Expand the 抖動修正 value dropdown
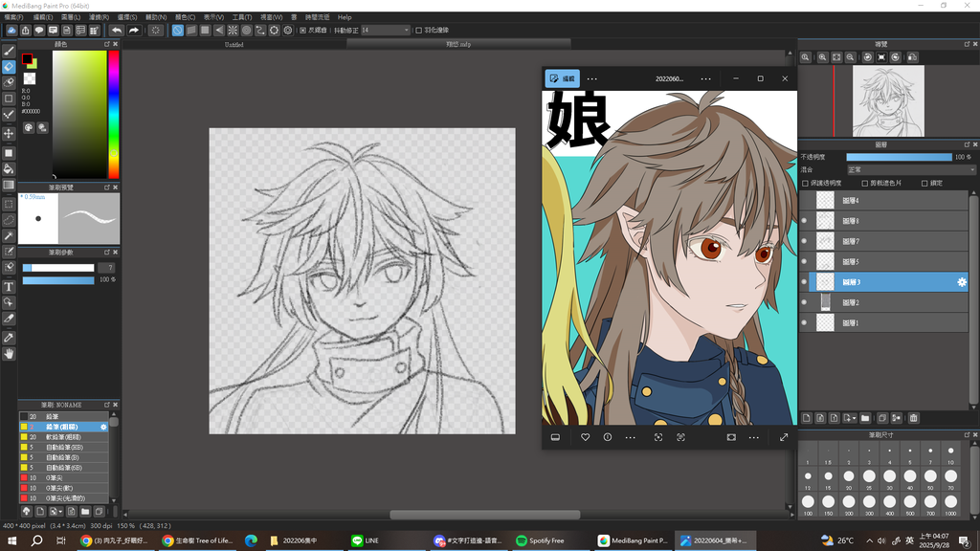 tap(405, 31)
